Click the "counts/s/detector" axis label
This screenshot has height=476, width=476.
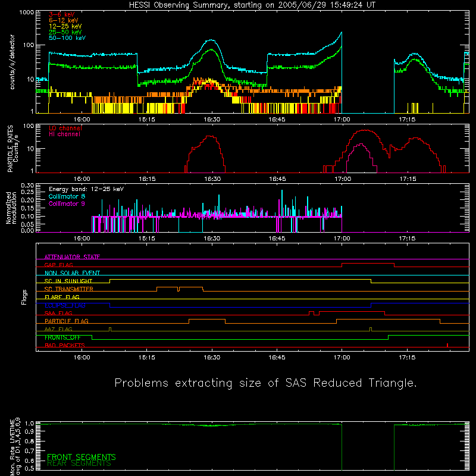[12, 62]
